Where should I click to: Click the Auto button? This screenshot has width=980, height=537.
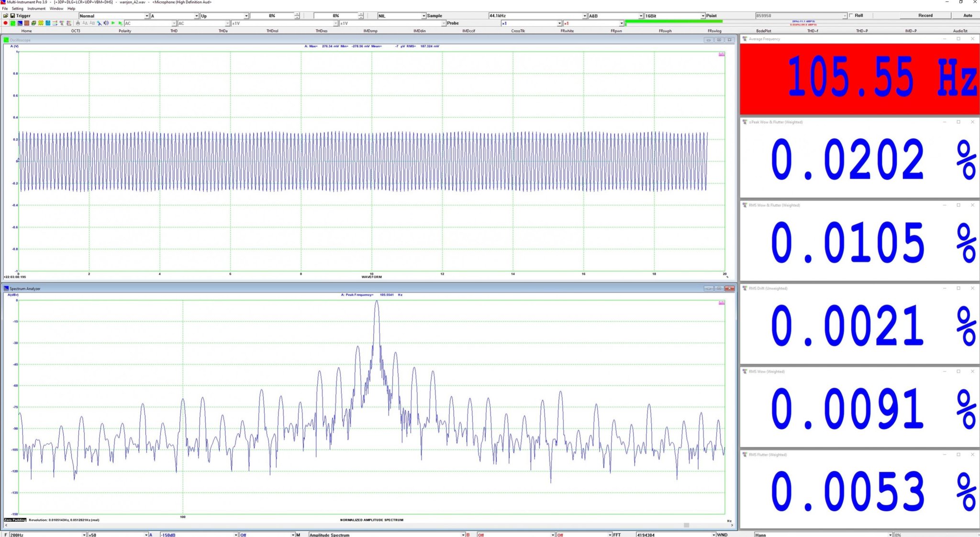click(968, 15)
